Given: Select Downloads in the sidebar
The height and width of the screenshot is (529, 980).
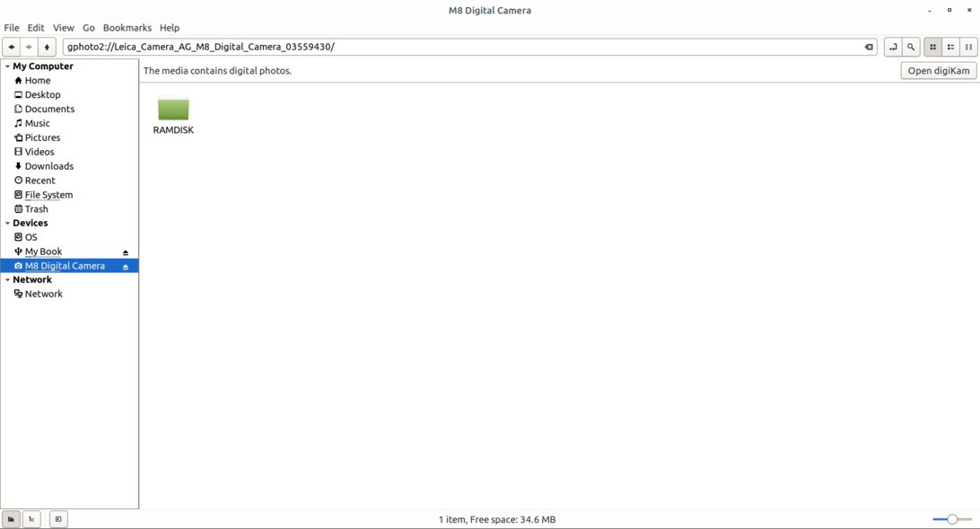Looking at the screenshot, I should [x=48, y=166].
